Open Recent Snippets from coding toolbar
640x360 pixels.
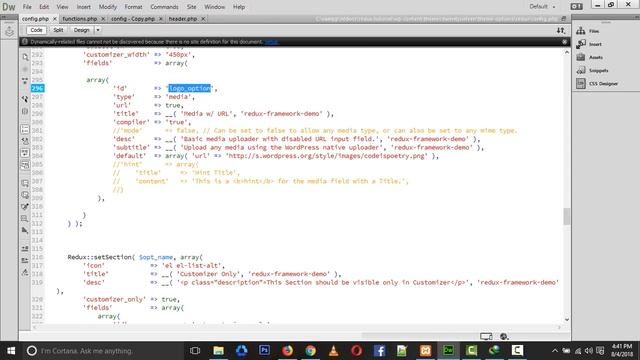pos(25,219)
